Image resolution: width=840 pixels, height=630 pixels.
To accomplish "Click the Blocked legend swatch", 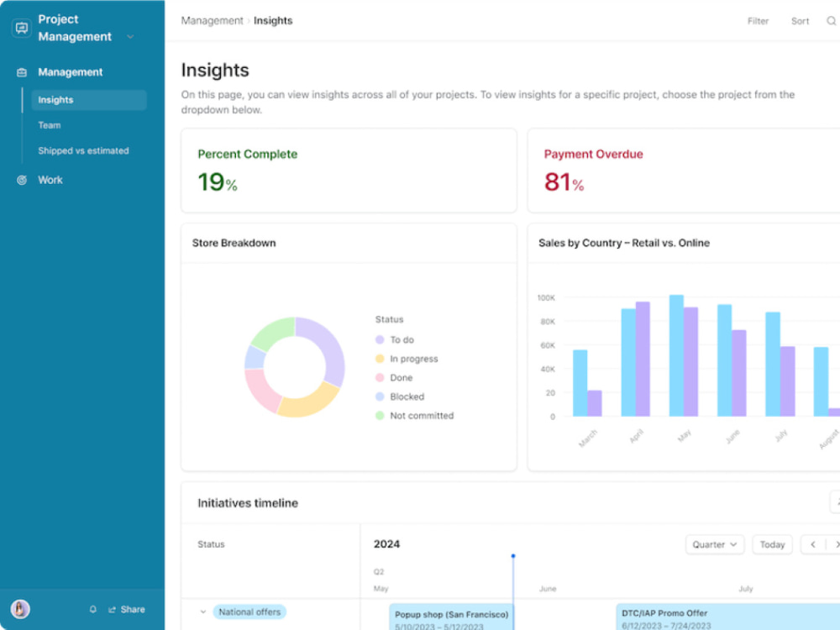I will [380, 397].
